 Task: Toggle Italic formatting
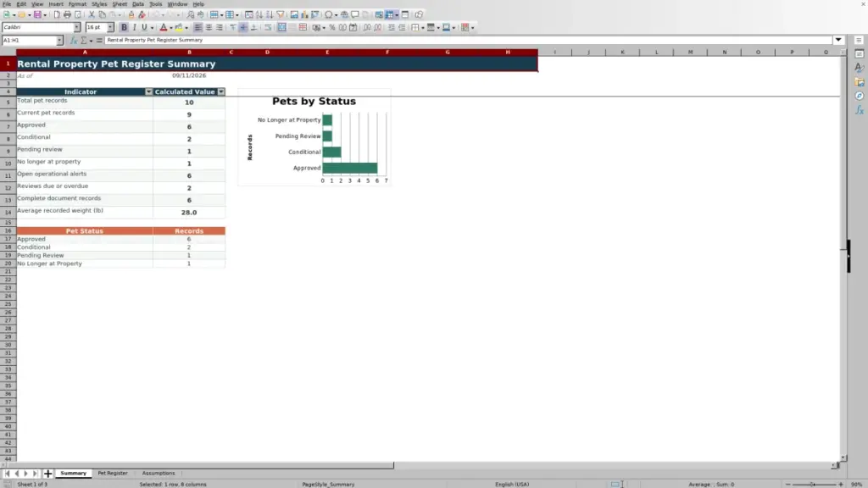[x=134, y=27]
